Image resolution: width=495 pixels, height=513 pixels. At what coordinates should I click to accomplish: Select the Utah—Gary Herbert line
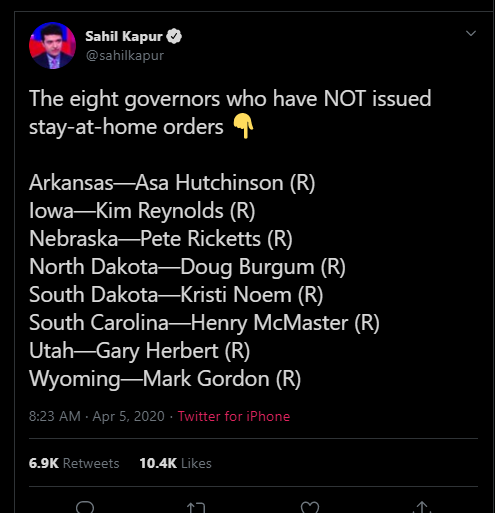(x=139, y=351)
